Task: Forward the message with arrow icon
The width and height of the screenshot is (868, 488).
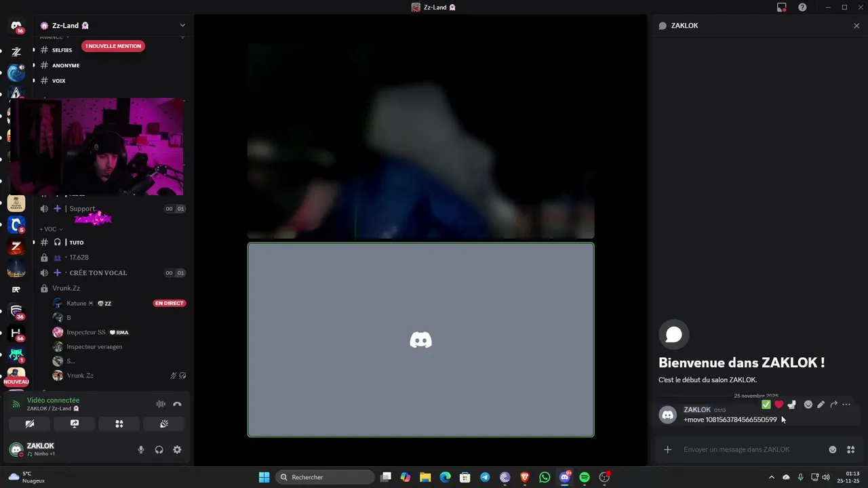Action: click(833, 405)
